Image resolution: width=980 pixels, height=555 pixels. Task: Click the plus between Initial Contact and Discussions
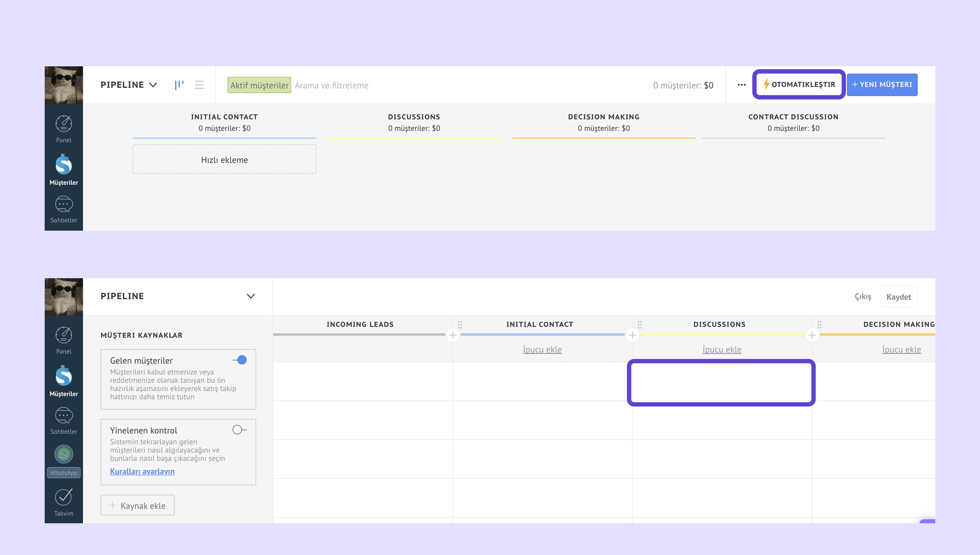click(x=633, y=335)
